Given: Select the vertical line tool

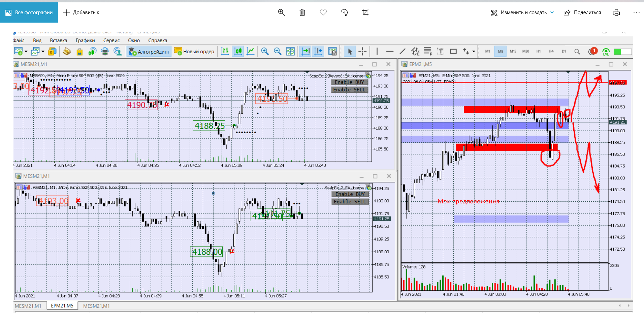Looking at the screenshot, I should coord(377,52).
